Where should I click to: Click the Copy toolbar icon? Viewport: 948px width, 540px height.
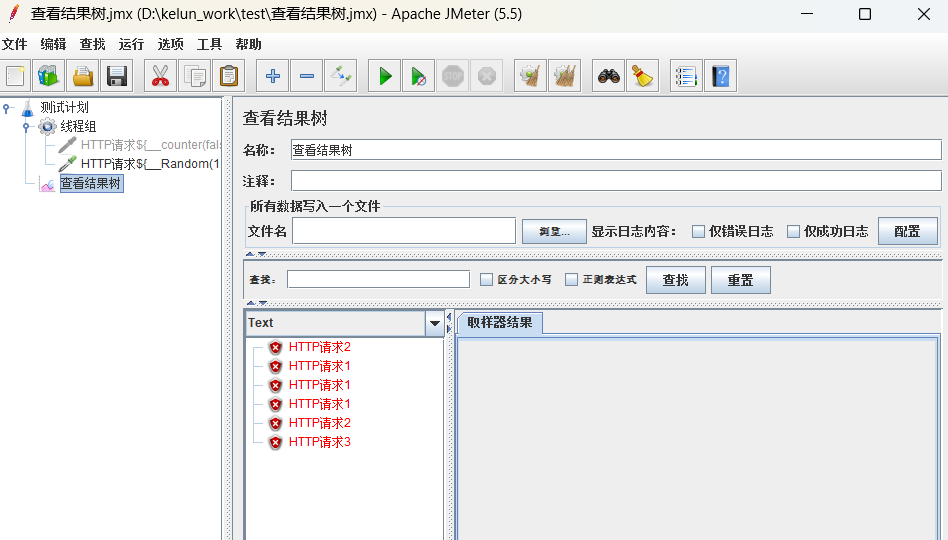(195, 76)
